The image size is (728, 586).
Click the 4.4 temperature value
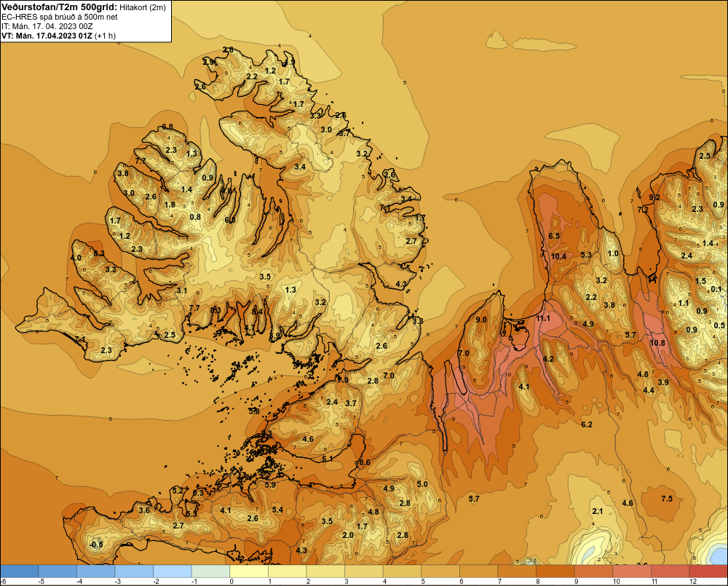pyautogui.click(x=649, y=390)
